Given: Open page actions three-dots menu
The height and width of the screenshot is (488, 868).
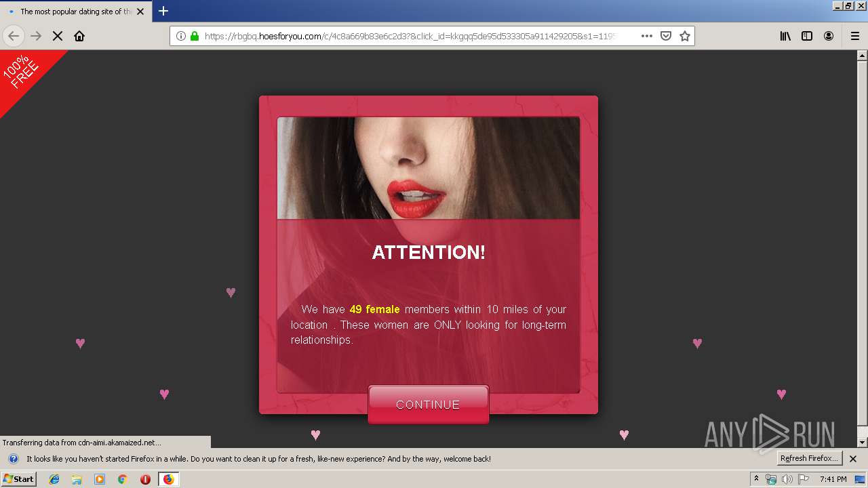Looking at the screenshot, I should 647,36.
